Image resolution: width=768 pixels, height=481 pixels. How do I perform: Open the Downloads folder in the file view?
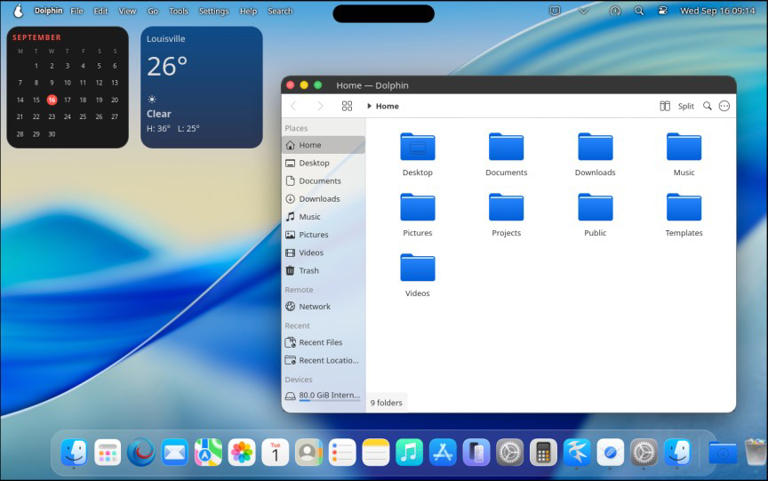(x=595, y=154)
